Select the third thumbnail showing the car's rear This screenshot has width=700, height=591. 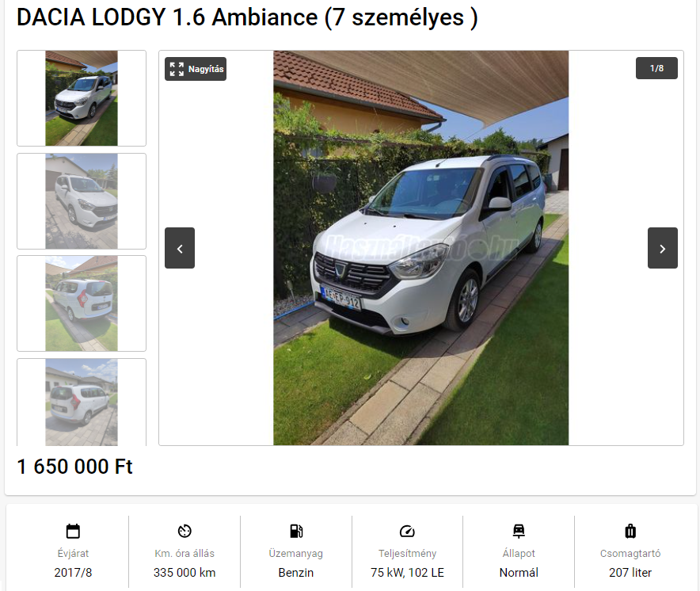click(82, 303)
